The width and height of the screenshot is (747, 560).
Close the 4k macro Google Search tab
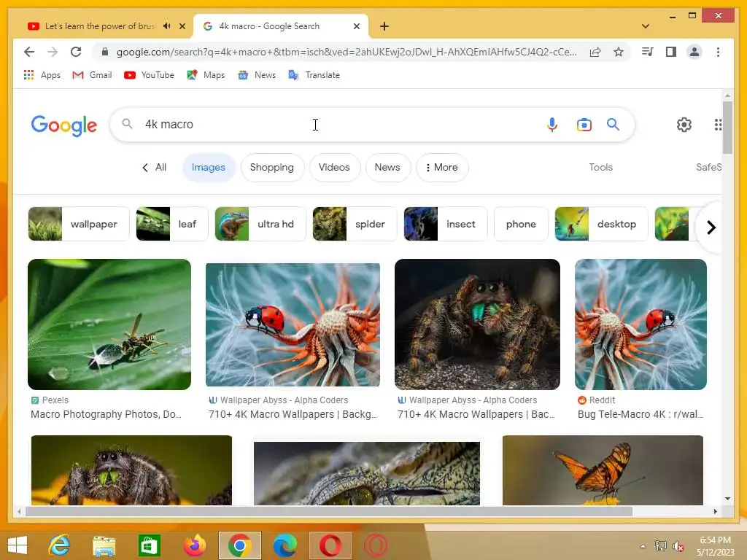pos(356,26)
